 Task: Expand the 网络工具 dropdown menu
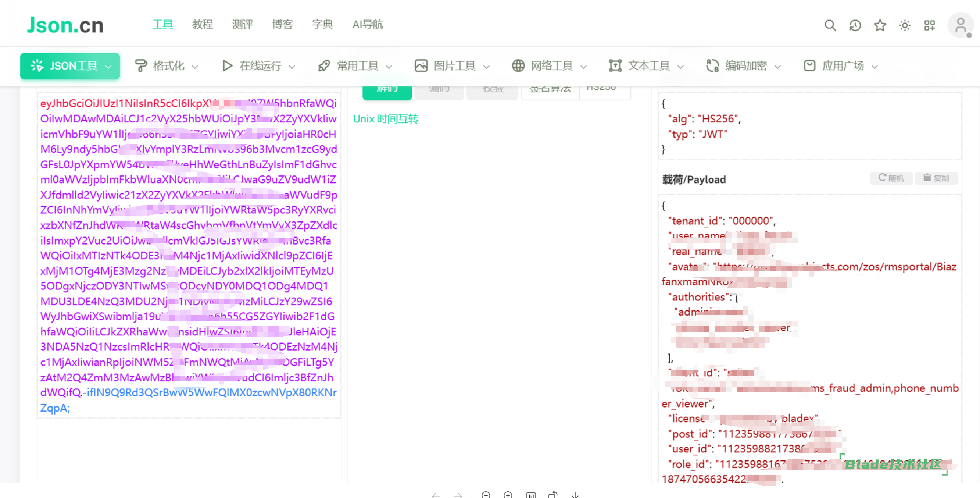click(x=549, y=66)
